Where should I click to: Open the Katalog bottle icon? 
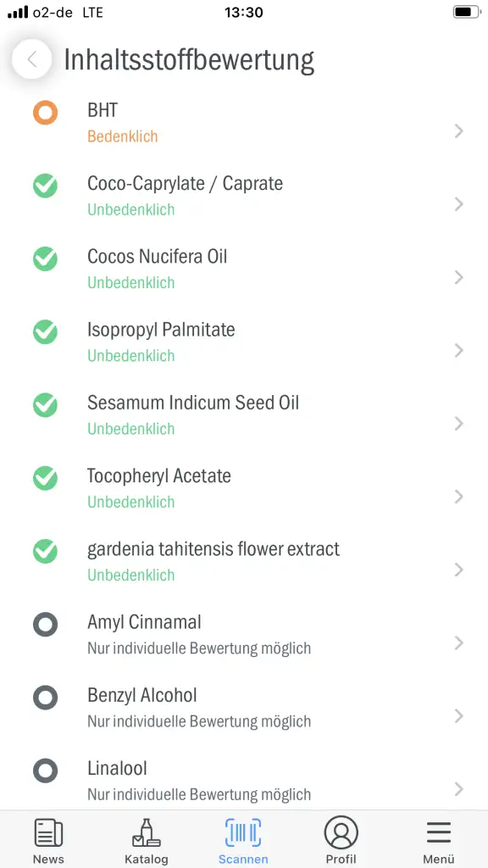pyautogui.click(x=146, y=832)
